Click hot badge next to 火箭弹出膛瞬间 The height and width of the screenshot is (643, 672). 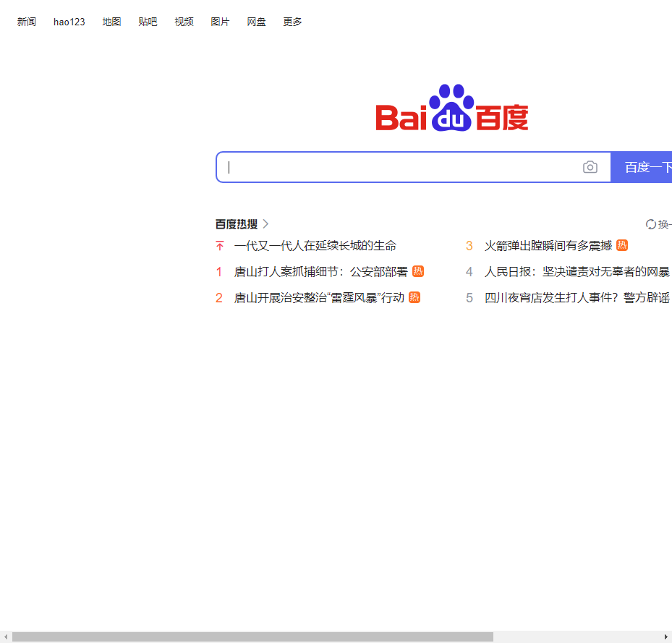[622, 245]
